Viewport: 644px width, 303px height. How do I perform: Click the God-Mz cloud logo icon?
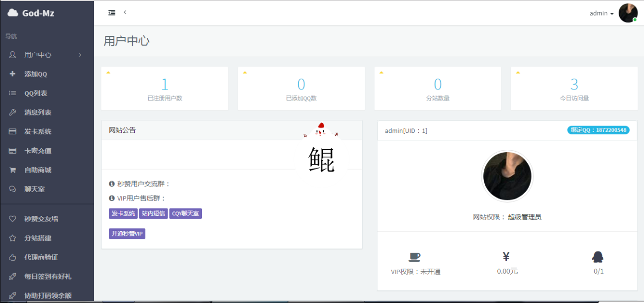(x=13, y=13)
